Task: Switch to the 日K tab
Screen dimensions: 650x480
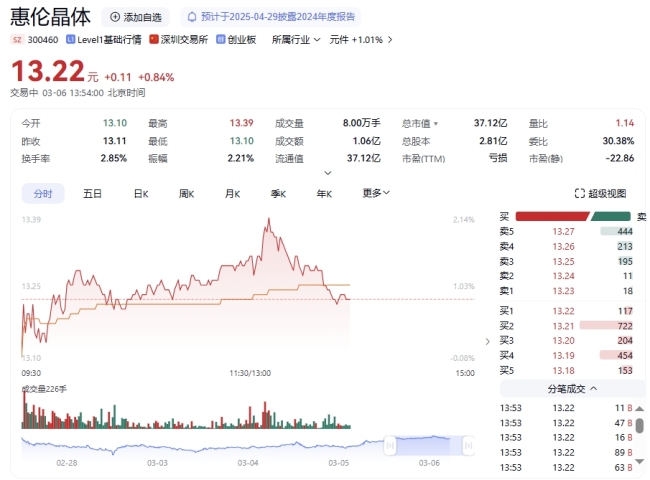Action: pyautogui.click(x=141, y=194)
